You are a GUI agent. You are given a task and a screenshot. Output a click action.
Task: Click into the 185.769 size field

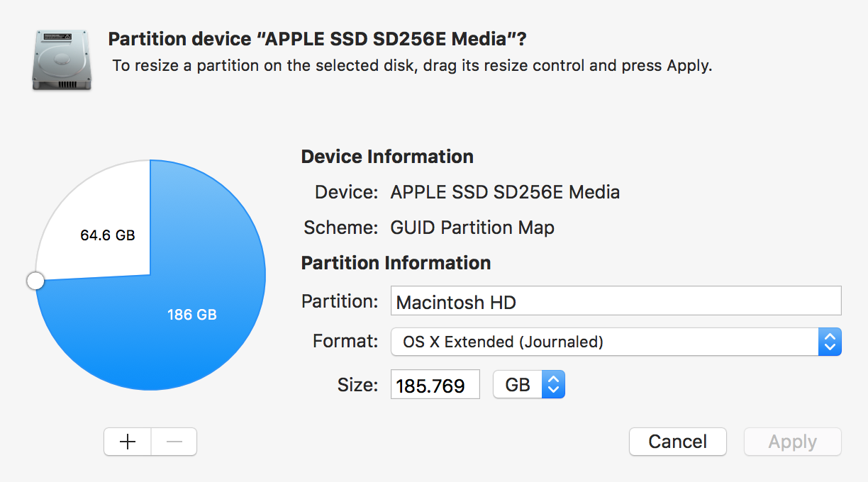coord(435,385)
